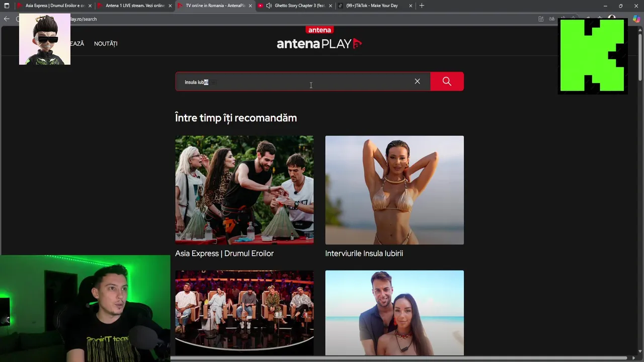644x362 pixels.
Task: Open the beach couple thumbnail
Action: (394, 313)
